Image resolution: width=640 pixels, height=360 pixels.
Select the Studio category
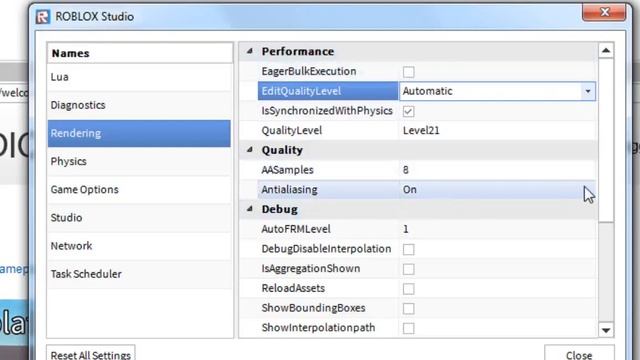click(x=139, y=218)
